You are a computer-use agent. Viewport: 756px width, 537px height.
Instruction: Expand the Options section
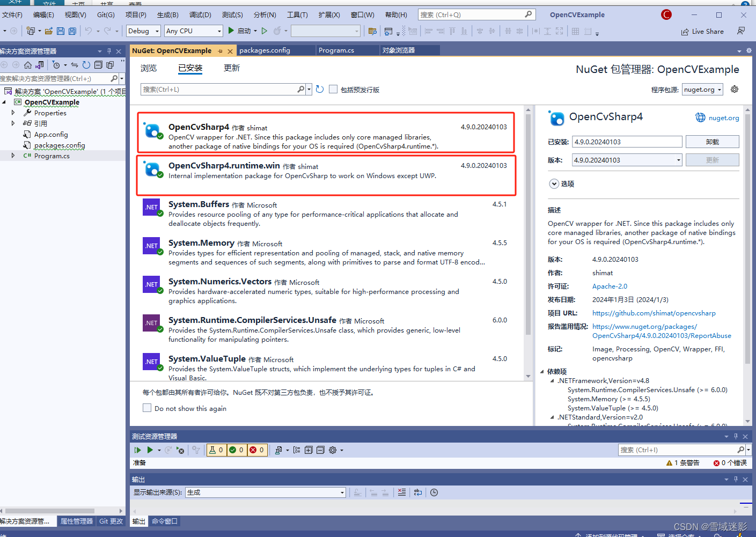tap(554, 183)
